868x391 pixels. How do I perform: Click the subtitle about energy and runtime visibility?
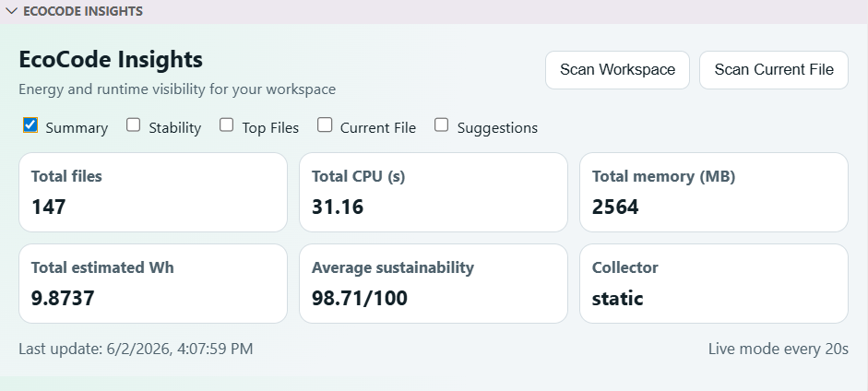coord(177,89)
